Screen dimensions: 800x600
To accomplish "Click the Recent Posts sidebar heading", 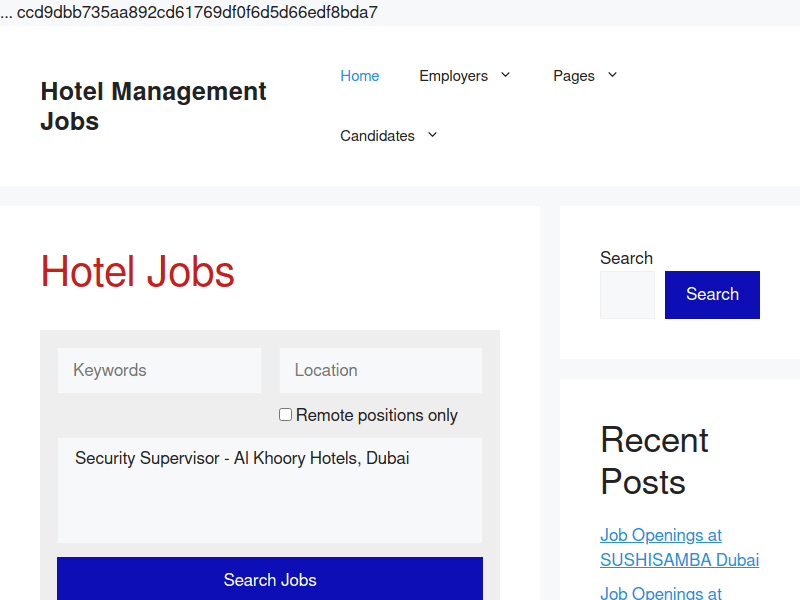I will pos(654,462).
